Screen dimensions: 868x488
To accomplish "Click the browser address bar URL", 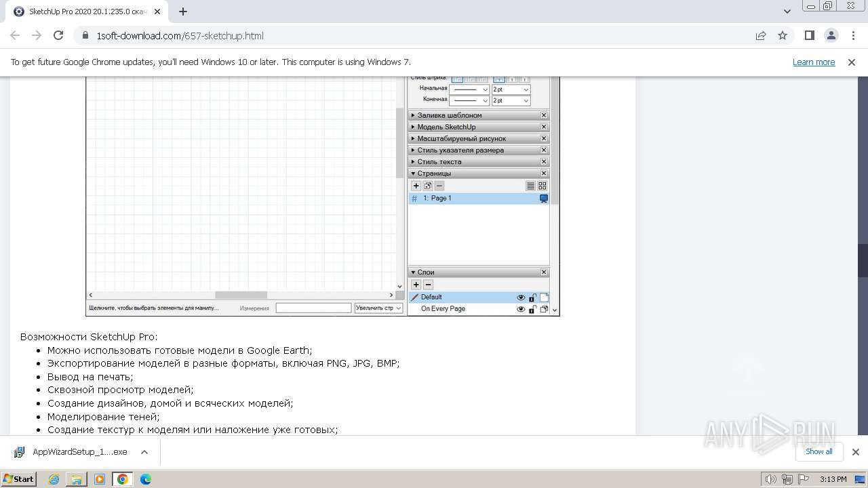I will pyautogui.click(x=180, y=36).
